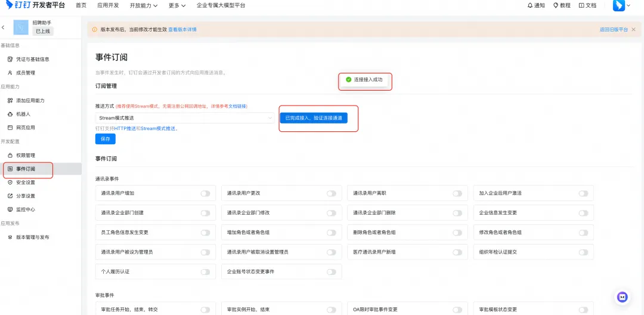This screenshot has width=644, height=315.
Task: Open 版本管理与发布 sidebar item
Action: tap(41, 237)
